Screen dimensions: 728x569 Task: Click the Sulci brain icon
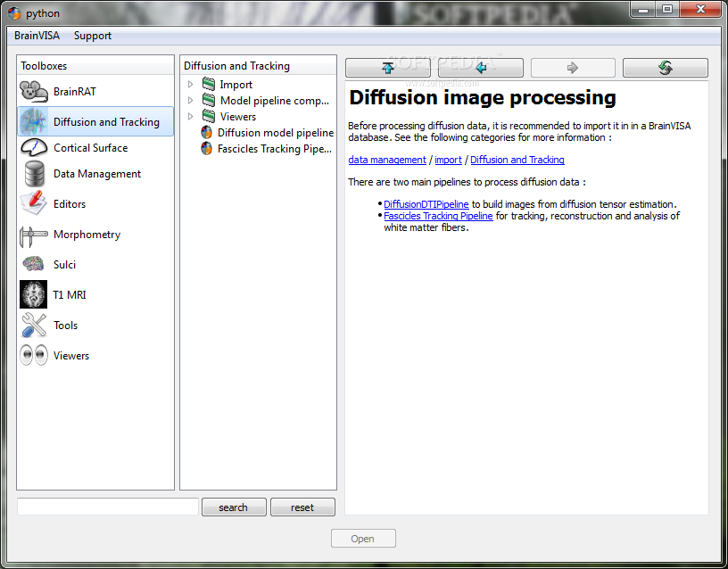click(33, 264)
